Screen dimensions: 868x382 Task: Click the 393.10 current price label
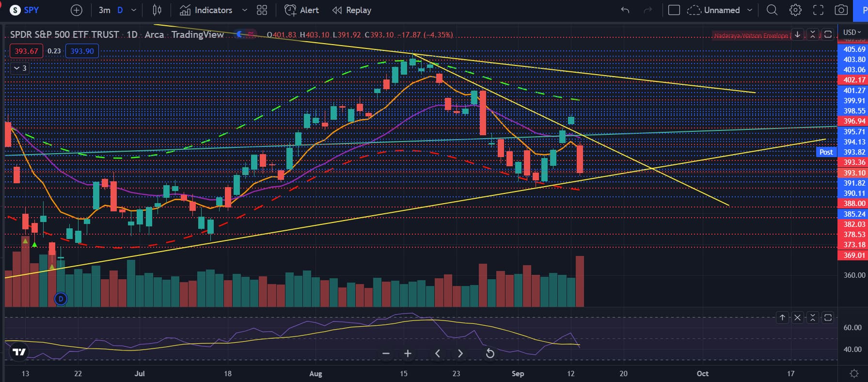coord(854,173)
